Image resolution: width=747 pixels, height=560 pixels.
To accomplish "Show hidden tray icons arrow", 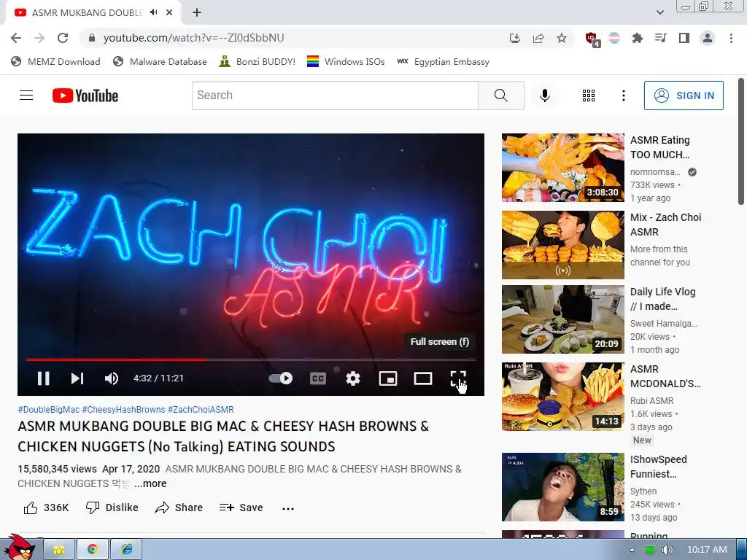I will tap(632, 550).
